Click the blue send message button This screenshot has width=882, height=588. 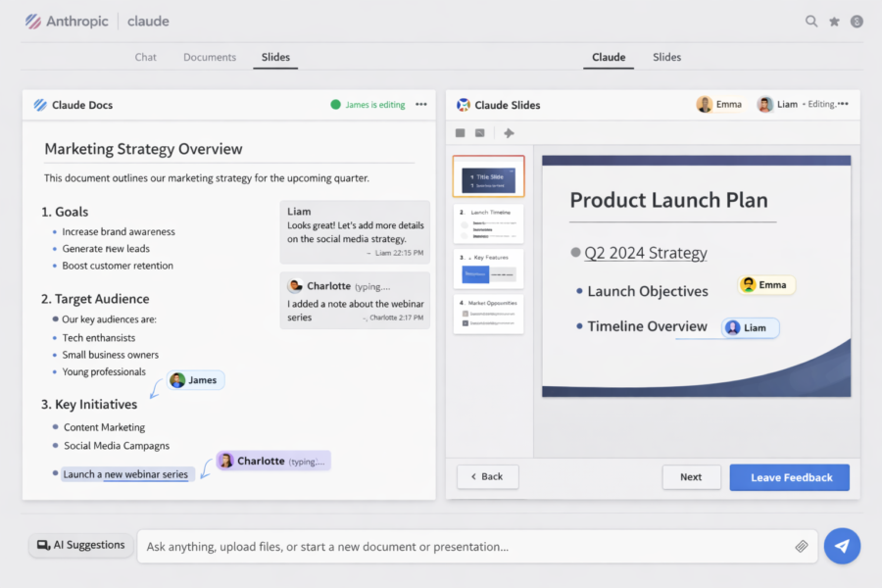tap(842, 546)
